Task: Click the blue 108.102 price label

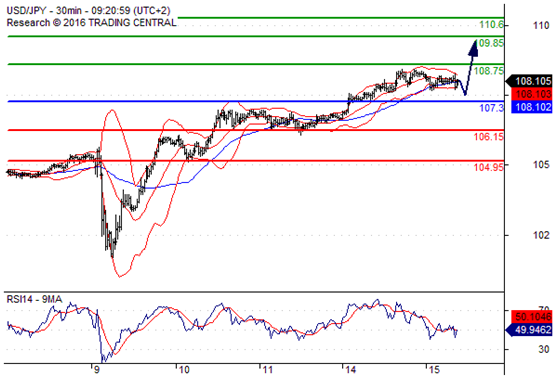Action: pos(532,107)
